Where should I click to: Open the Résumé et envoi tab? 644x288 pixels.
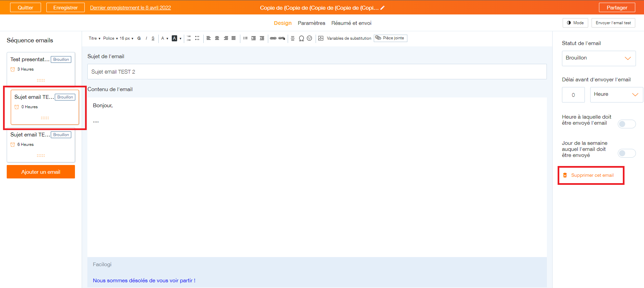351,23
